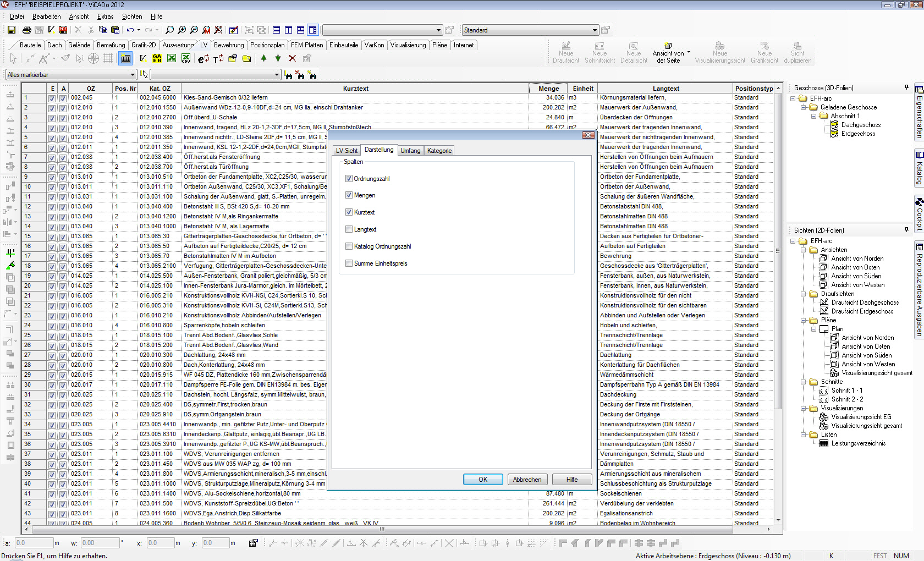Click the red X delete icon in LV toolbar
Screen dimensions: 924x561
[292, 58]
